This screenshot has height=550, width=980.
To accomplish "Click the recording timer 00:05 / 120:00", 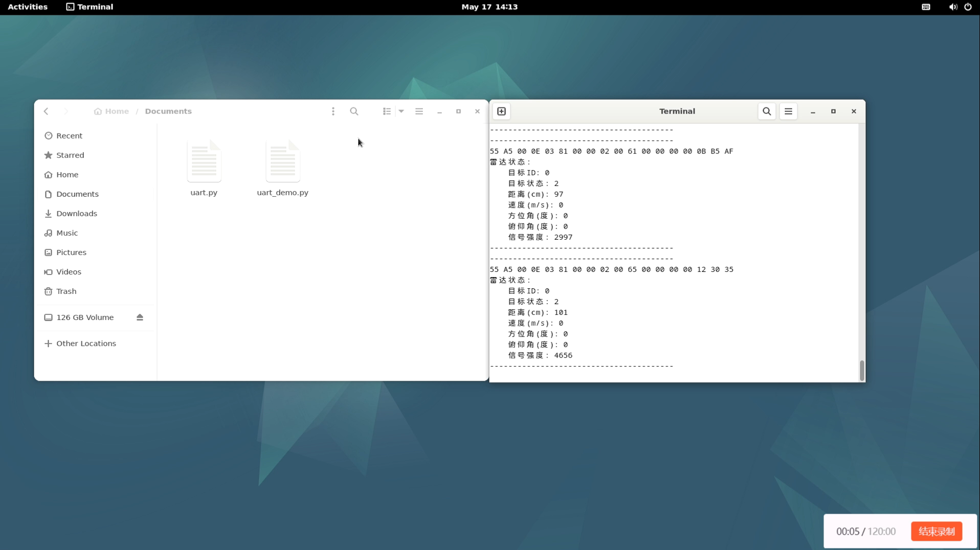I will point(866,532).
